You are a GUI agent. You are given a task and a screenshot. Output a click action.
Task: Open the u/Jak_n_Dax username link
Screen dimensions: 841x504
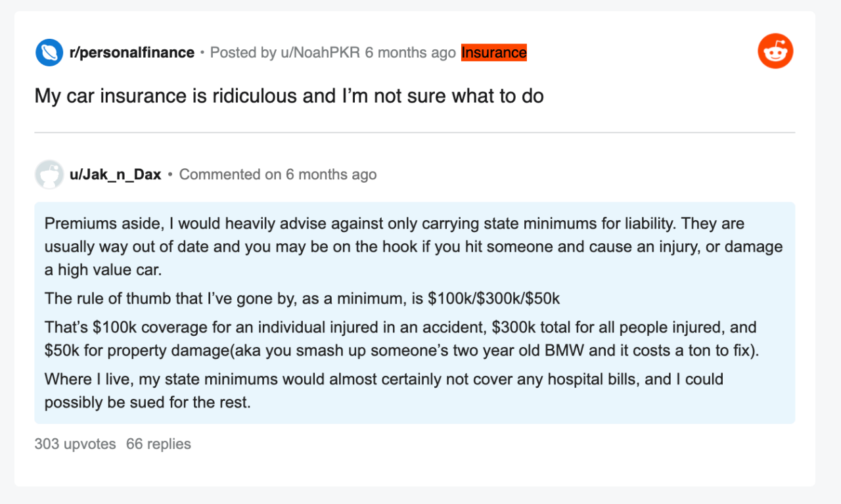[115, 175]
